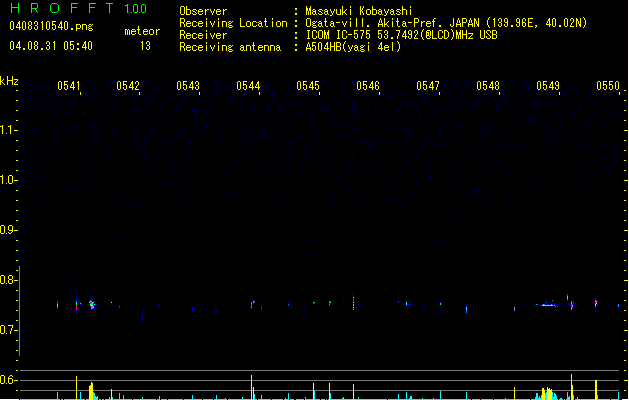629x400 pixels.
Task: Click the 0.9 kHz axis label
Action: pos(7,230)
